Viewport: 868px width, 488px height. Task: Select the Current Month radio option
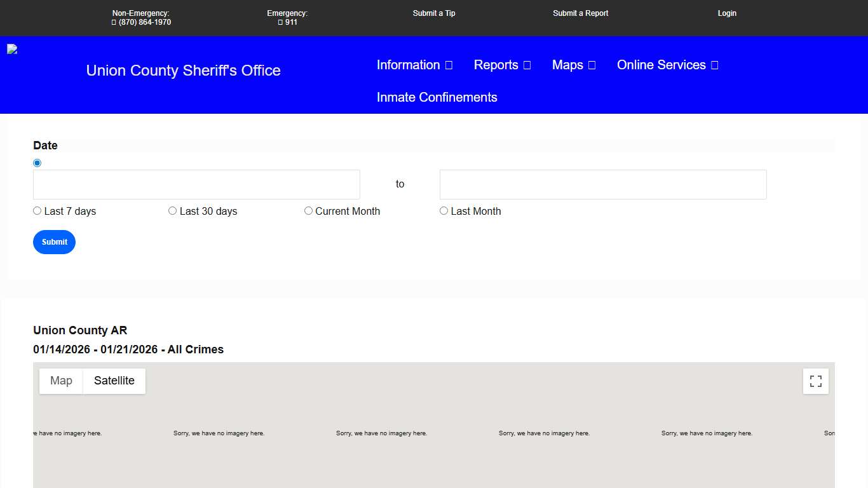309,211
